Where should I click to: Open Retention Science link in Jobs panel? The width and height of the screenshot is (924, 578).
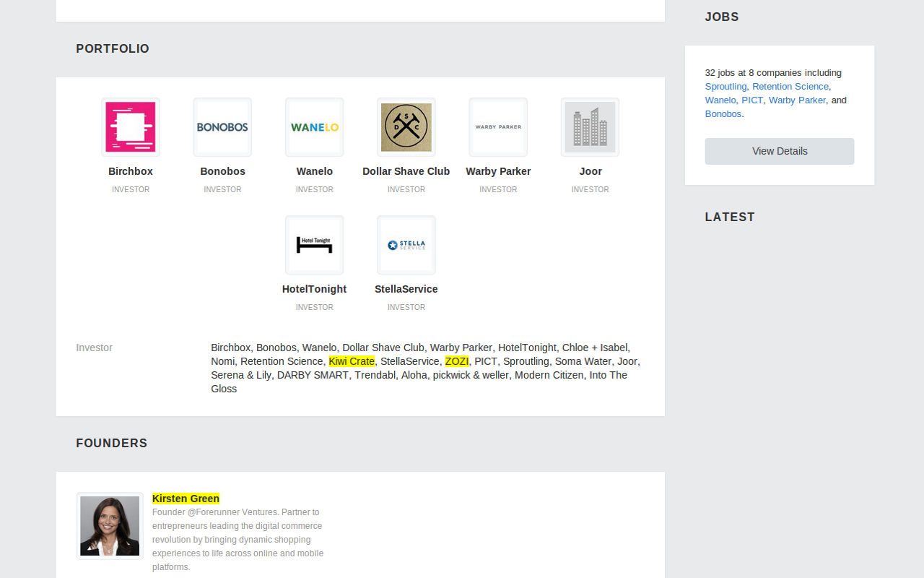[790, 87]
